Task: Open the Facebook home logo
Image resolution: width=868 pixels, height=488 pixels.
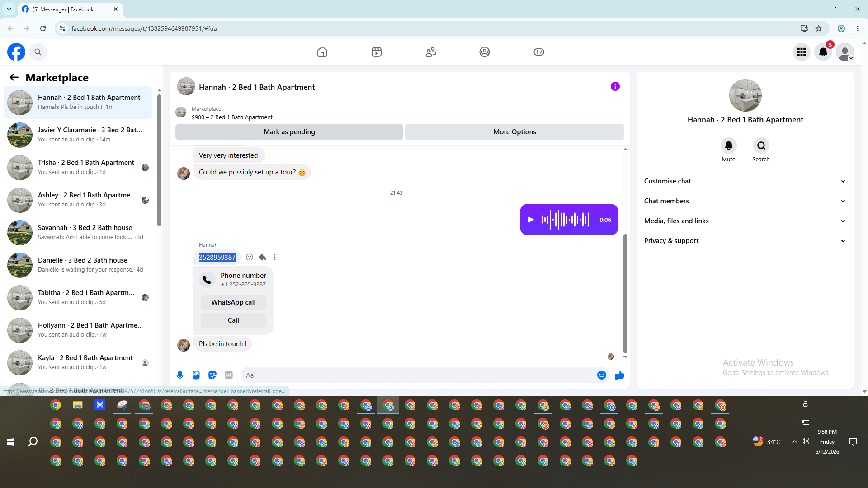Action: [x=16, y=52]
